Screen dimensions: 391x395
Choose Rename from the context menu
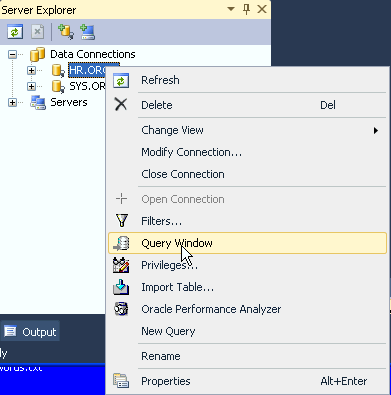(247, 356)
